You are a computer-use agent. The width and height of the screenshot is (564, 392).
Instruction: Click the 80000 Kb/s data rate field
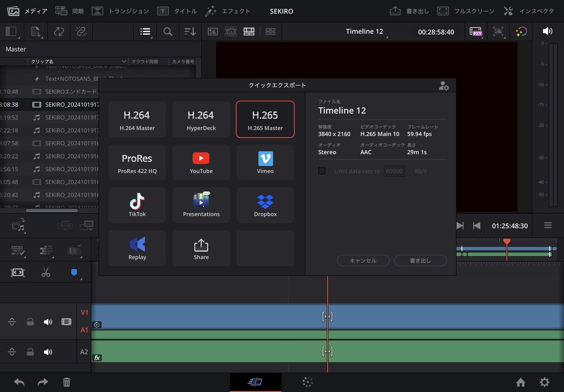pyautogui.click(x=394, y=171)
